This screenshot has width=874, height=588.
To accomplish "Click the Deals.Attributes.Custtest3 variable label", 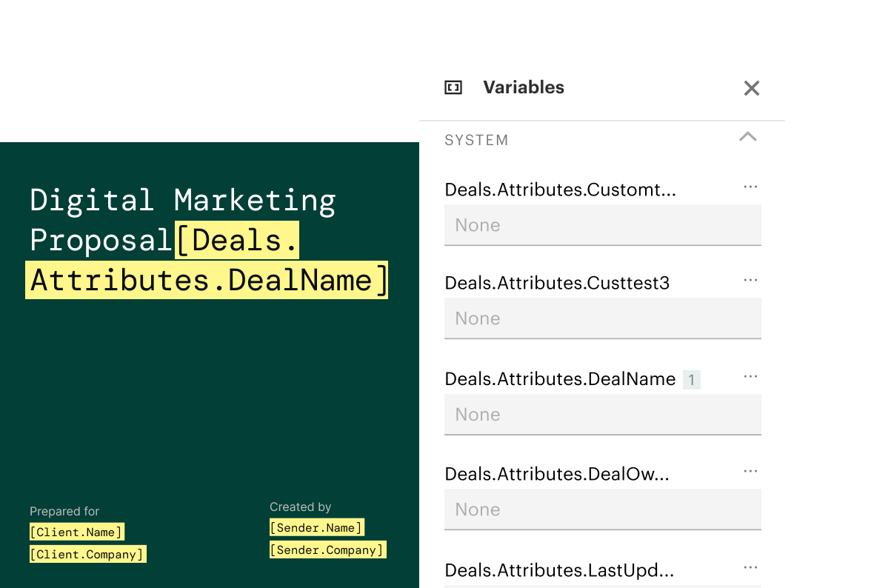I will (x=557, y=283).
